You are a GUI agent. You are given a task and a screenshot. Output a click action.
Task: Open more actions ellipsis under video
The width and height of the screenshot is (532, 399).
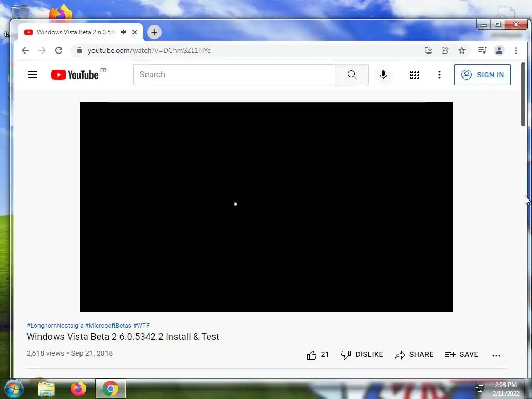click(x=496, y=355)
